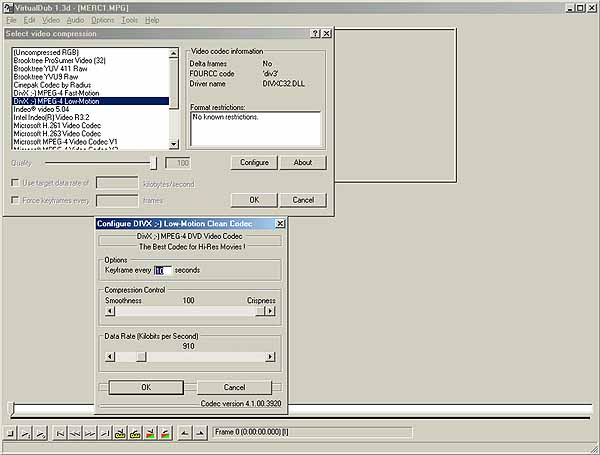Step backward one frame

[x=75, y=434]
